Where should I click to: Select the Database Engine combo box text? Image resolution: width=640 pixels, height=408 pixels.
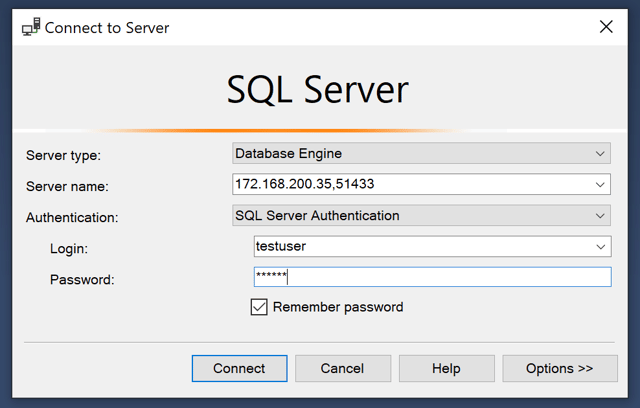point(288,154)
